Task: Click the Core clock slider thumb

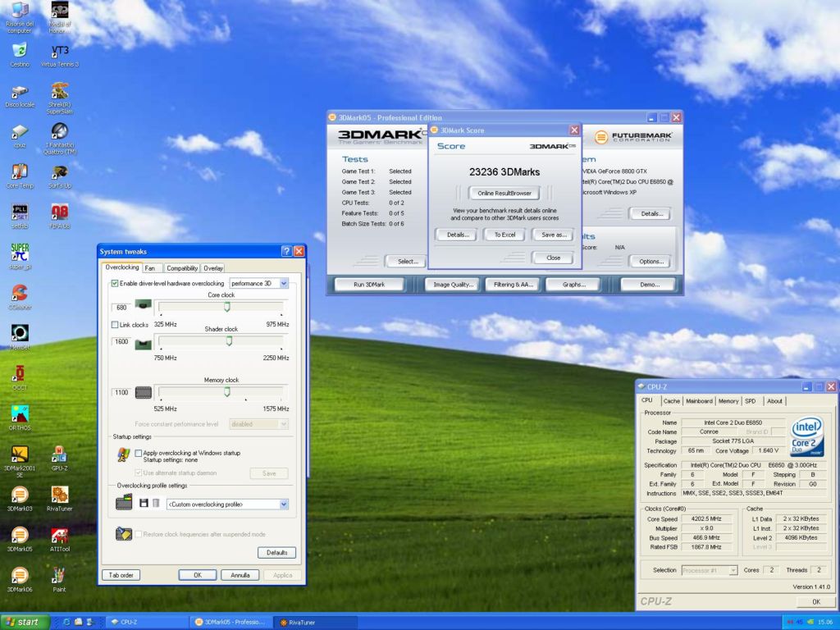Action: point(227,307)
